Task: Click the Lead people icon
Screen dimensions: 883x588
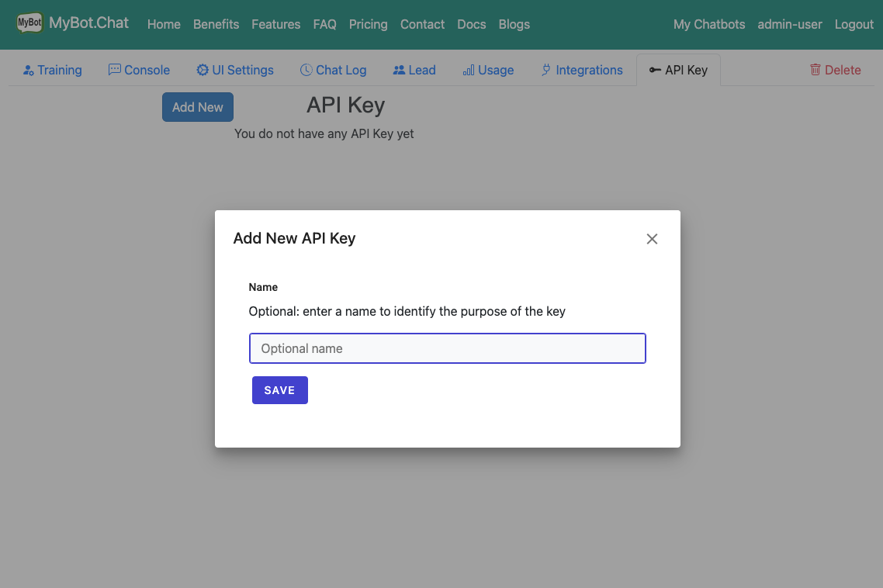Action: 399,70
